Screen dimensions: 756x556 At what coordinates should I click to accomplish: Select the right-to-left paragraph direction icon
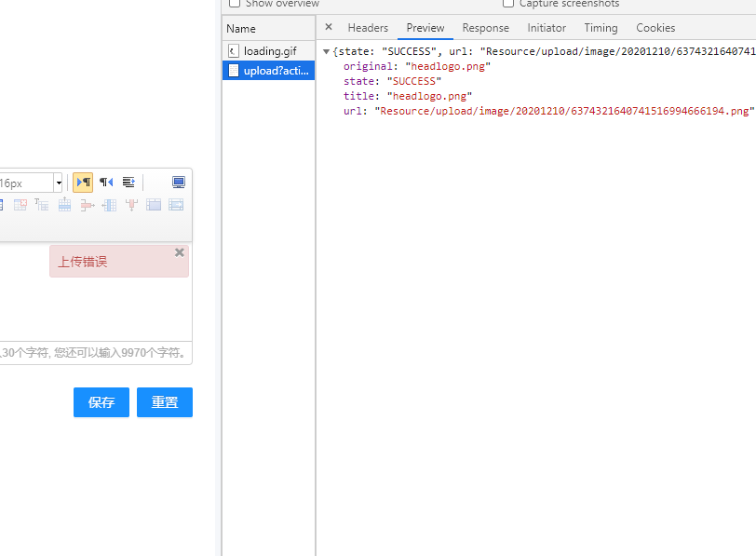coord(105,183)
